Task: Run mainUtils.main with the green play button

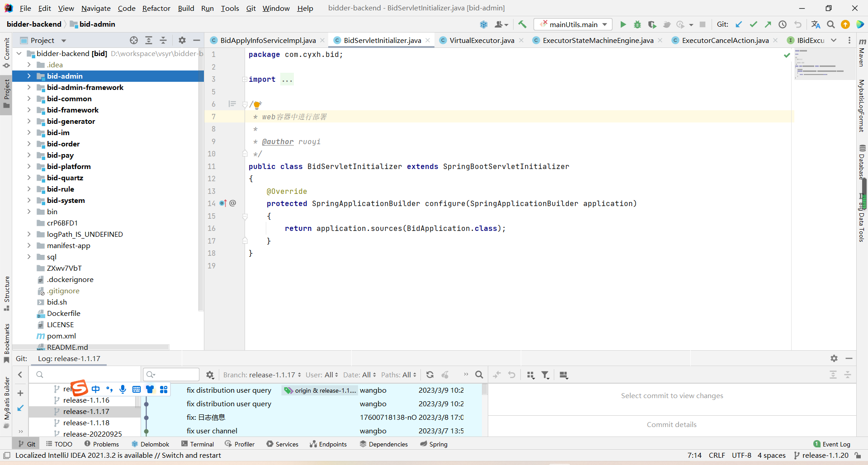Action: point(623,24)
